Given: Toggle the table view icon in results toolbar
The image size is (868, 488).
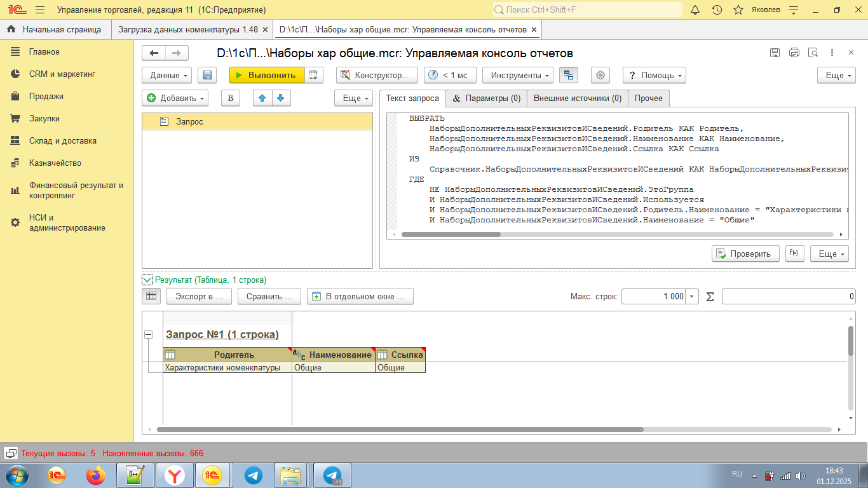Looking at the screenshot, I should [151, 296].
